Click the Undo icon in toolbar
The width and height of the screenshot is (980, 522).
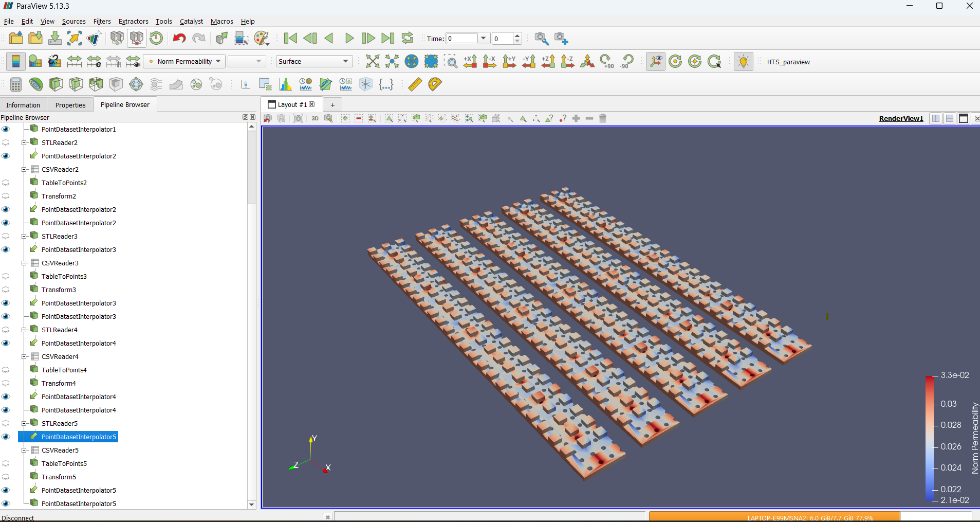coord(179,39)
